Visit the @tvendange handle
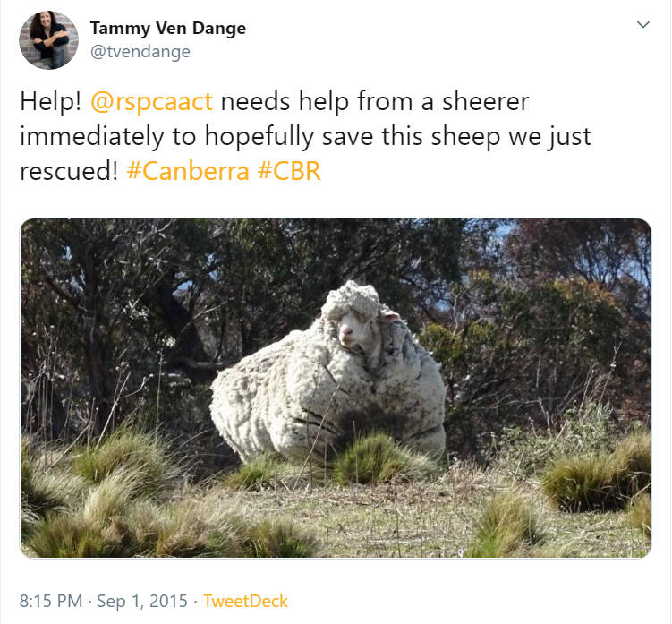This screenshot has height=624, width=672. click(140, 51)
